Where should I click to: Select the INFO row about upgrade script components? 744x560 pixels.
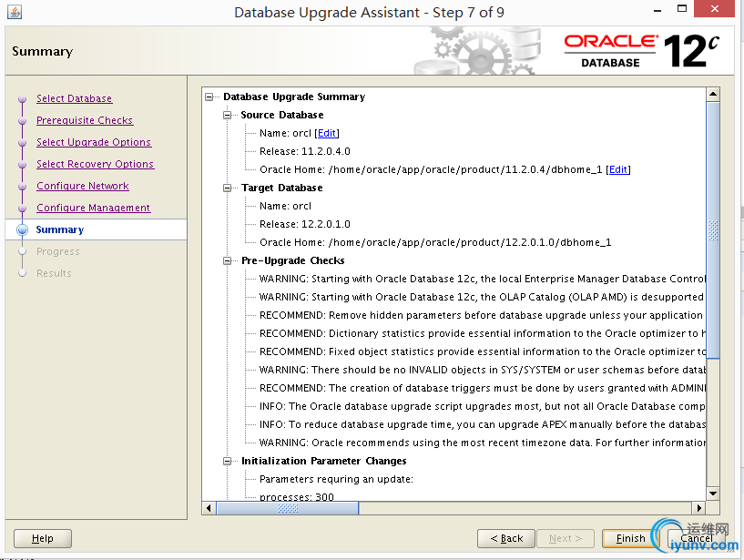tap(482, 407)
